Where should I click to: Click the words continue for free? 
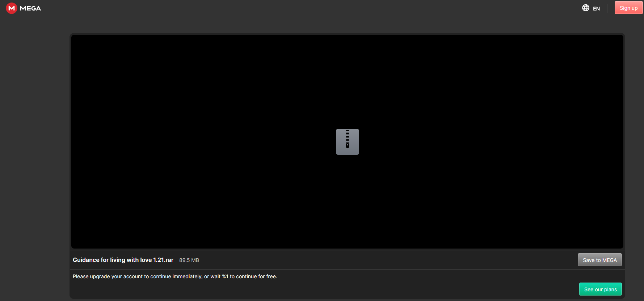pyautogui.click(x=256, y=276)
